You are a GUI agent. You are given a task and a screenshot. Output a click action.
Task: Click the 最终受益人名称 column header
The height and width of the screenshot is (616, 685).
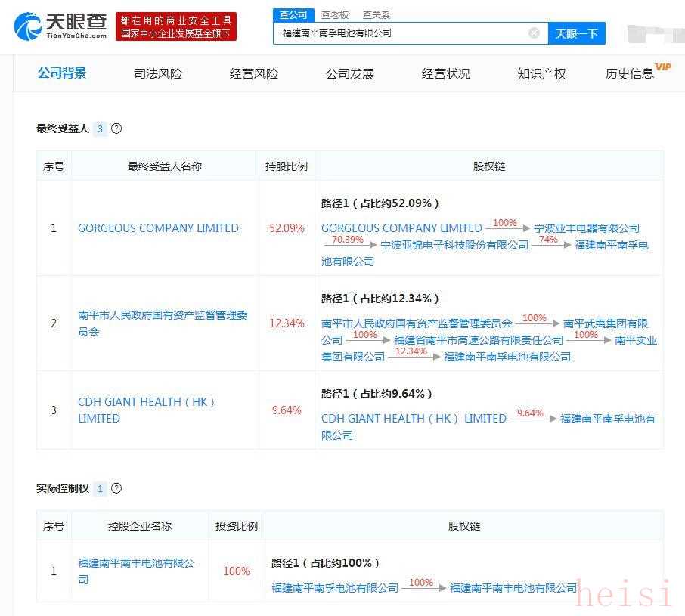(x=165, y=166)
